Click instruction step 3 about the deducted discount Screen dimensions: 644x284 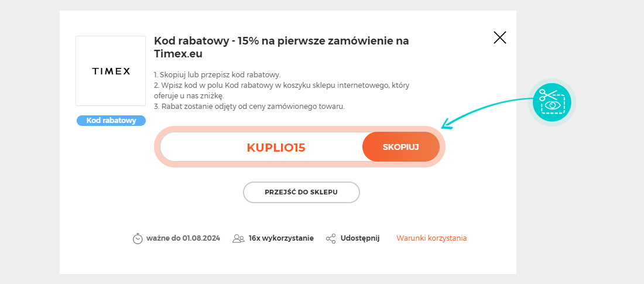[249, 106]
